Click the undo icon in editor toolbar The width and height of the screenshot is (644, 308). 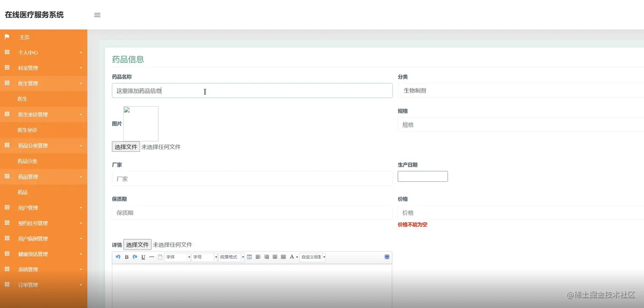point(118,257)
